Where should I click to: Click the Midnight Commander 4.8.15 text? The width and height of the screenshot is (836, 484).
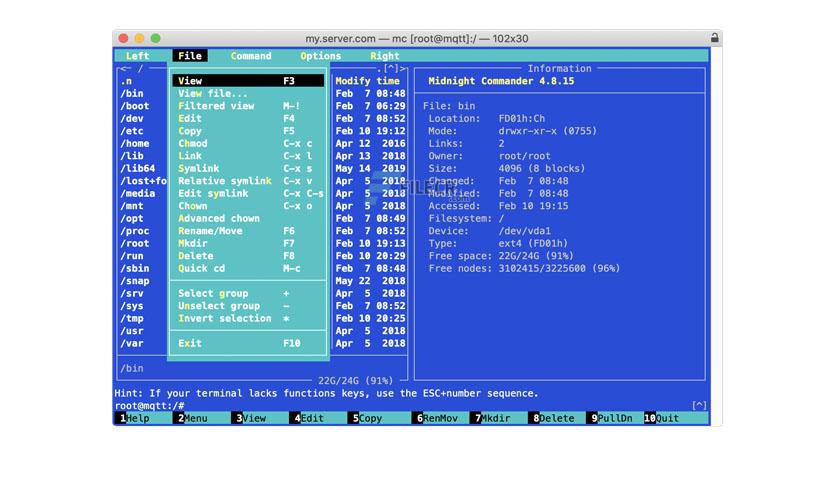pyautogui.click(x=501, y=81)
